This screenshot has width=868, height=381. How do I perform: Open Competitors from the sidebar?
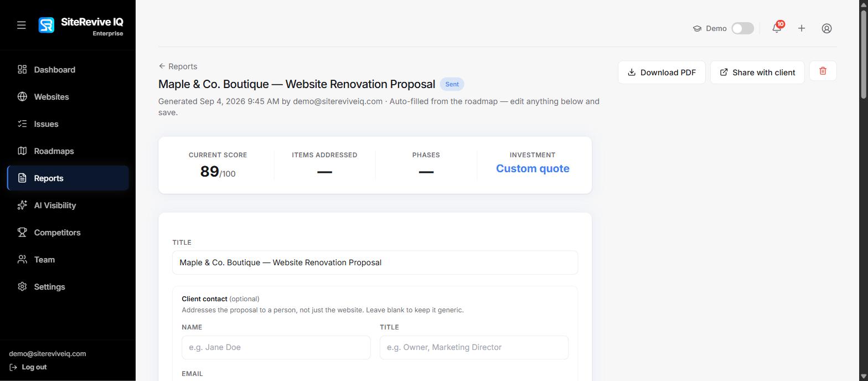(x=68, y=232)
